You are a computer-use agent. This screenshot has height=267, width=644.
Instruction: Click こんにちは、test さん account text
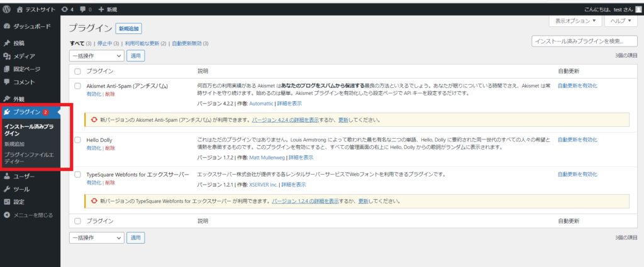point(608,9)
